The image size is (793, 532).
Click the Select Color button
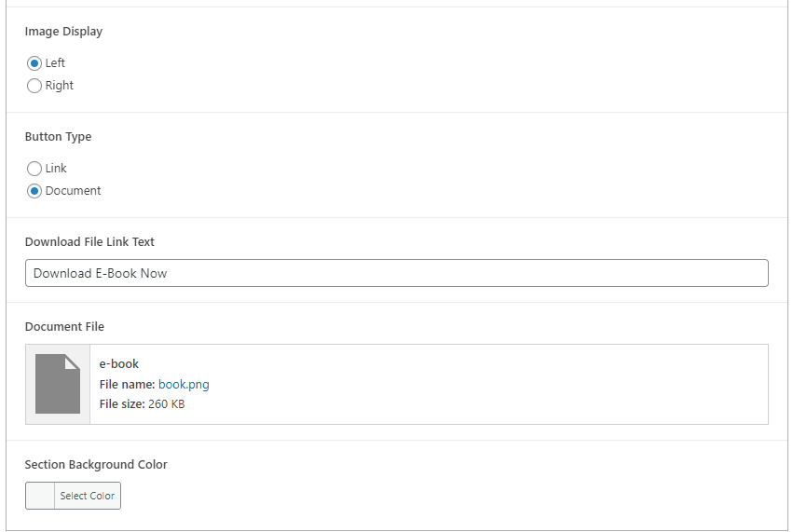[x=88, y=496]
